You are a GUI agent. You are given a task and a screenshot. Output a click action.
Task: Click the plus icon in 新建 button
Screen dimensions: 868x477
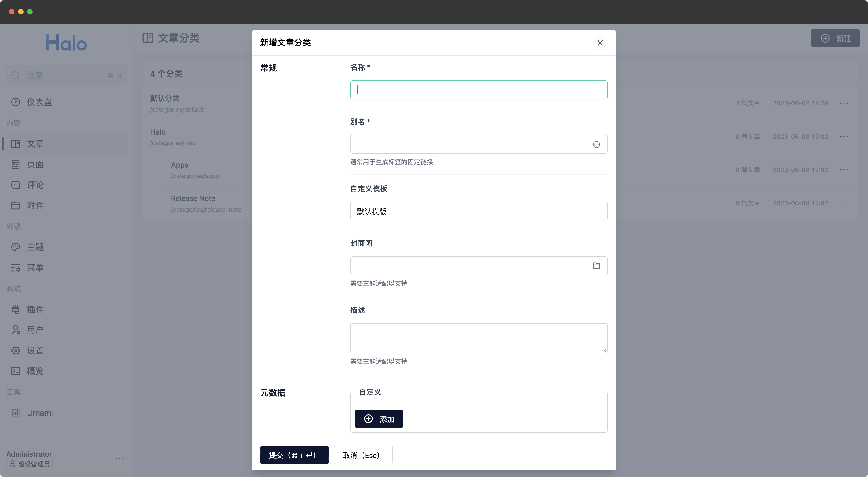pos(825,38)
